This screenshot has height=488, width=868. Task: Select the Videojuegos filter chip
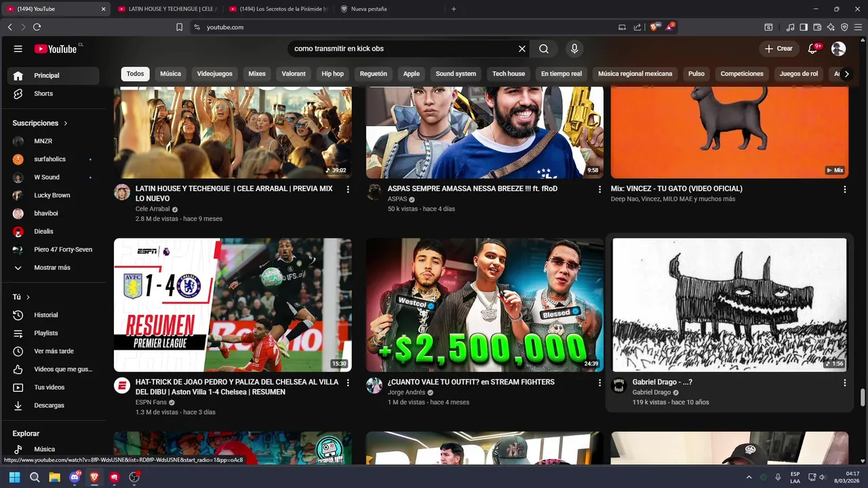tap(215, 74)
